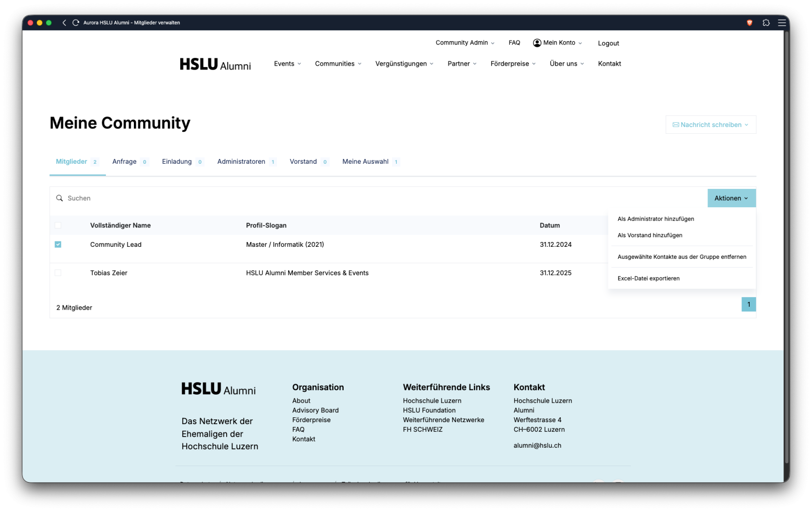This screenshot has width=812, height=512.
Task: Expand the Förderpreise menu
Action: pos(513,64)
